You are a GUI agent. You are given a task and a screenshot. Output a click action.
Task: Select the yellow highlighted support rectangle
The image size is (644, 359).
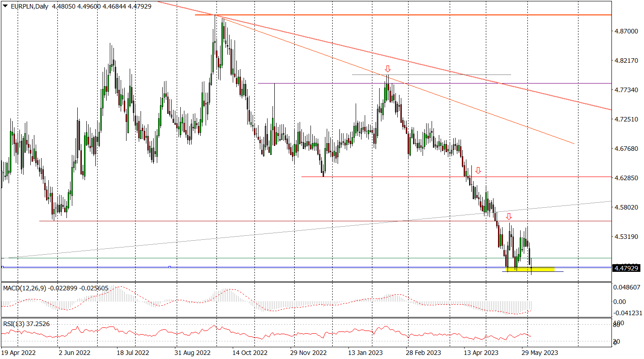click(x=531, y=269)
